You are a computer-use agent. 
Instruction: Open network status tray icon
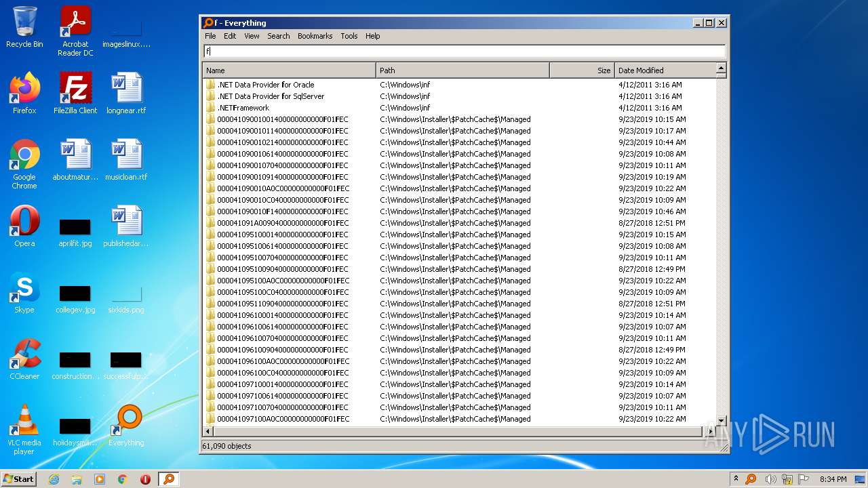tap(787, 479)
